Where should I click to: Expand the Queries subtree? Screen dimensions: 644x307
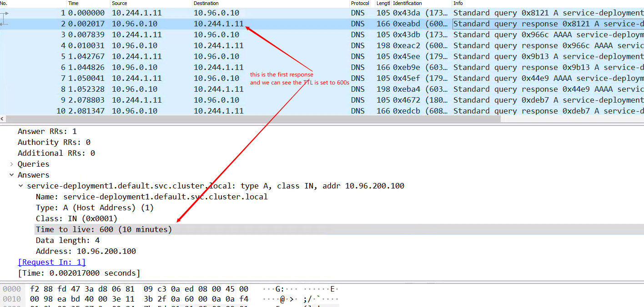(x=12, y=164)
